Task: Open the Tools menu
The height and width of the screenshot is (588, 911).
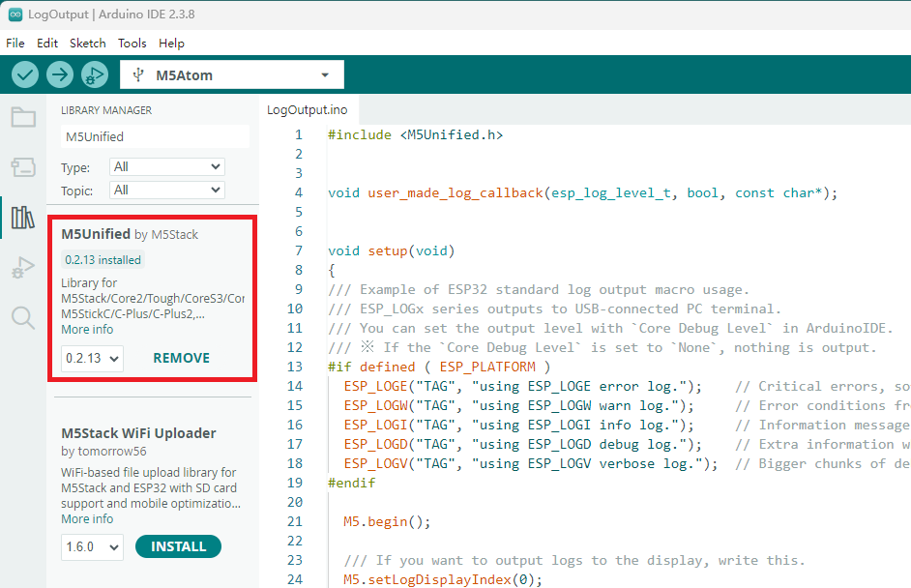Action: 132,44
